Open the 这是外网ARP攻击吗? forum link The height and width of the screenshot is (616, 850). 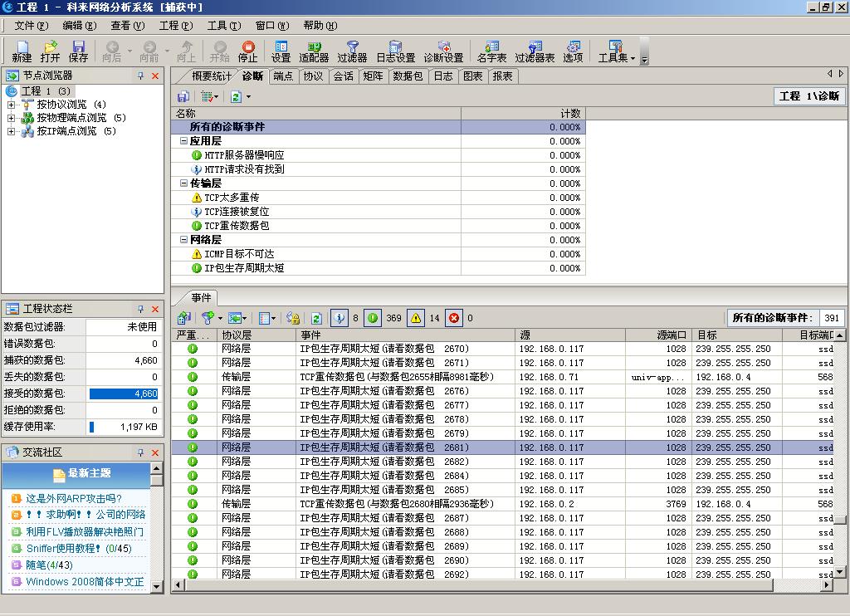point(74,499)
